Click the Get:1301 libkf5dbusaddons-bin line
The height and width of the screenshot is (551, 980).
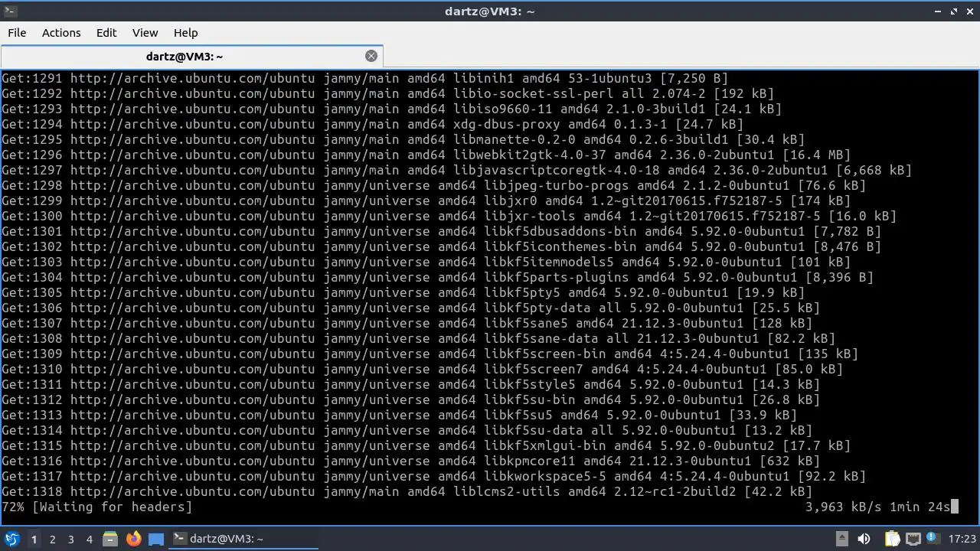tap(441, 231)
